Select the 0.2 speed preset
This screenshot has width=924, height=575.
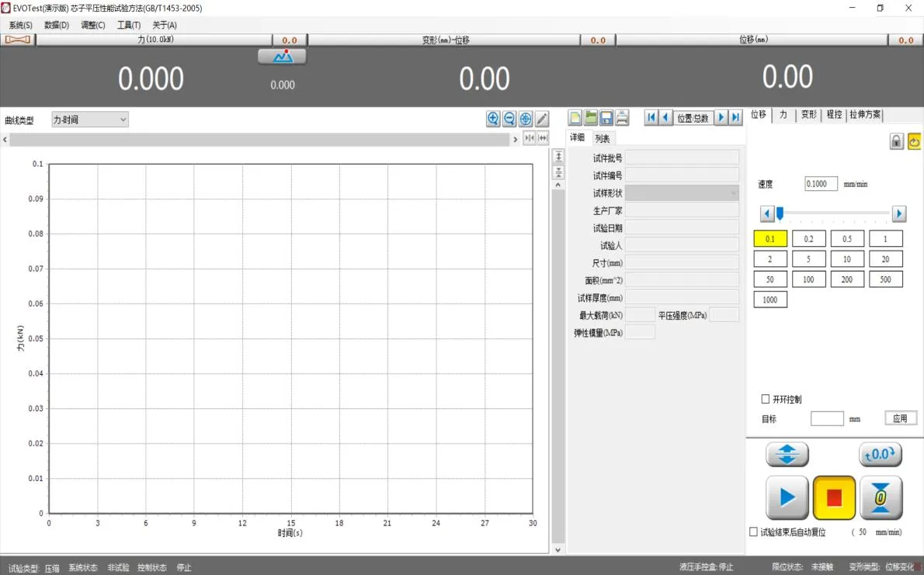tap(808, 238)
